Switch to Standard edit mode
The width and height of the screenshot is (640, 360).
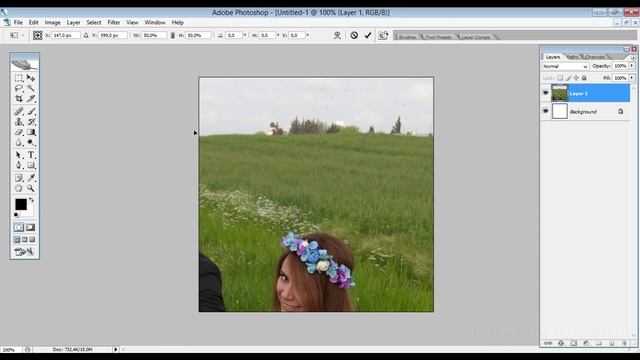coord(19,227)
